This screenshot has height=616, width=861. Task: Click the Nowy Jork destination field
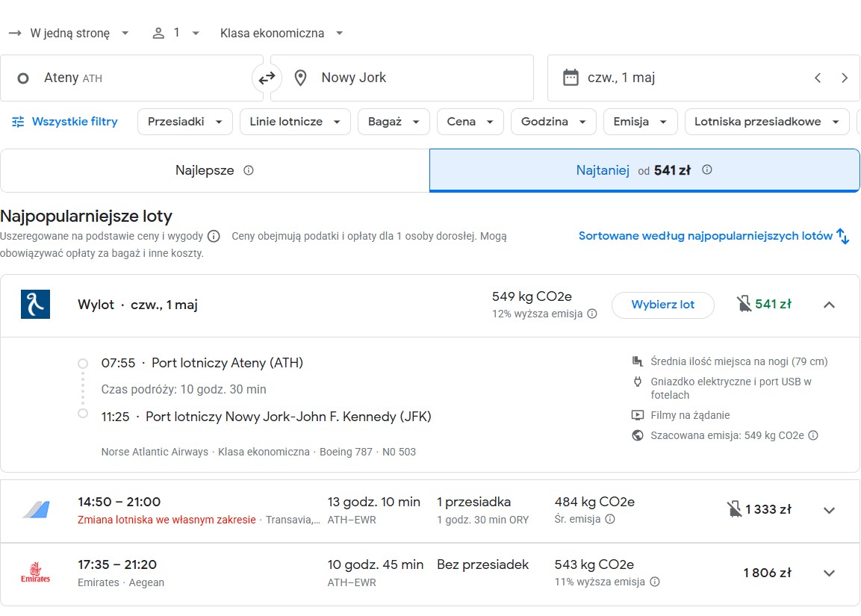(402, 78)
